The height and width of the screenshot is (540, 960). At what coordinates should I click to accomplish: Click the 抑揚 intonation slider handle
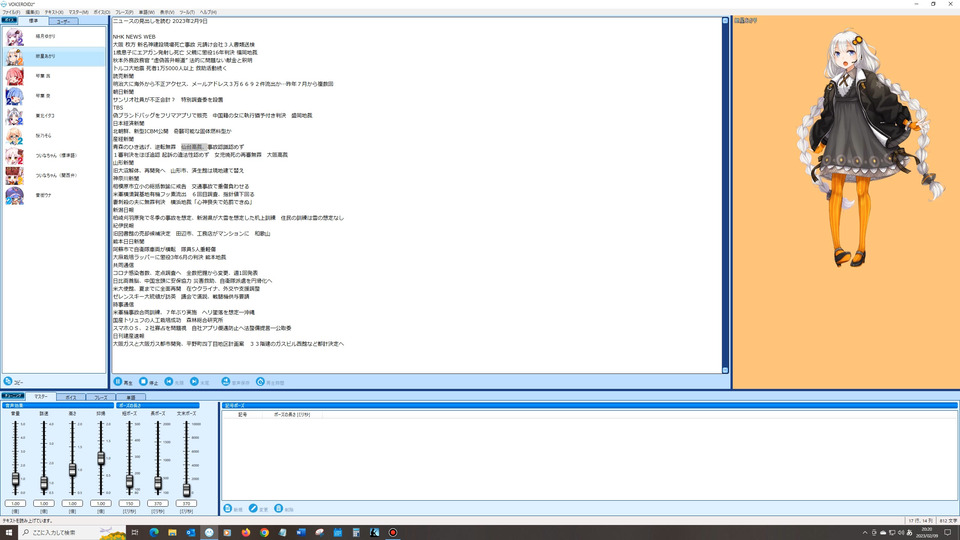click(x=101, y=458)
